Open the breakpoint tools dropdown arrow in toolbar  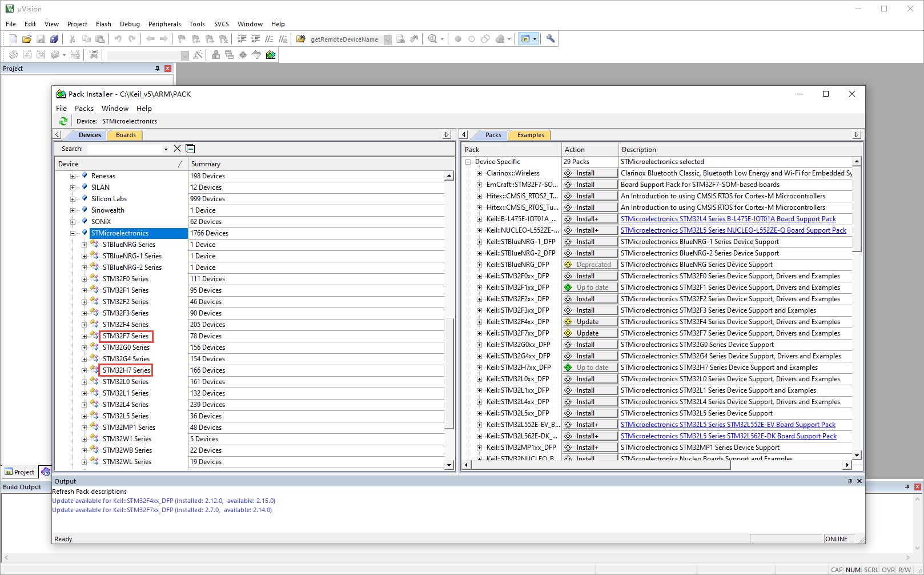(508, 39)
